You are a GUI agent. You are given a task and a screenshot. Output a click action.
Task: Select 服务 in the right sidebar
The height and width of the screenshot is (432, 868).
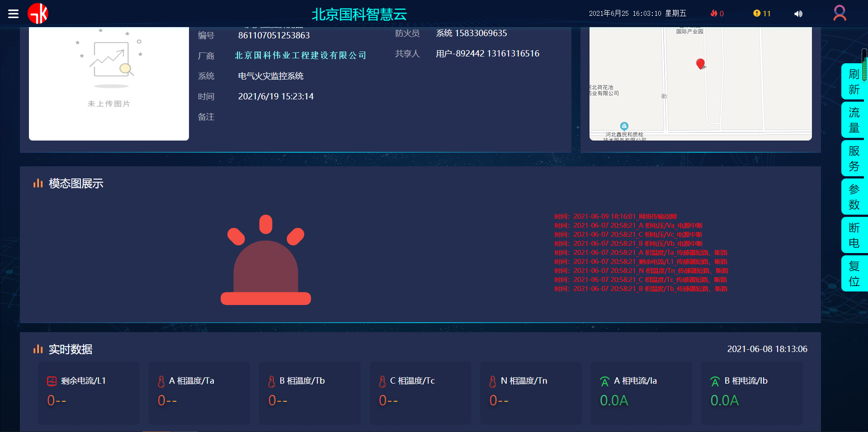coord(854,159)
